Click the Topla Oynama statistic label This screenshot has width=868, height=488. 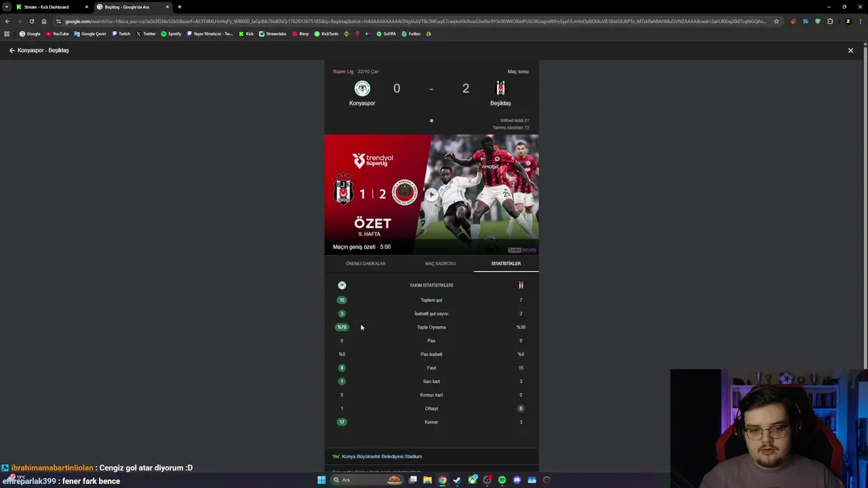coord(431,327)
